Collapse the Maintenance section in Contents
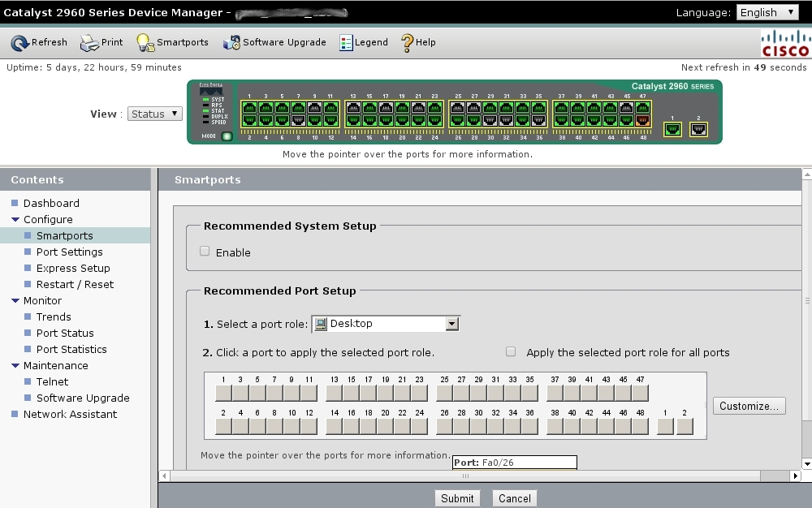Viewport: 812px width, 508px height. 15,365
